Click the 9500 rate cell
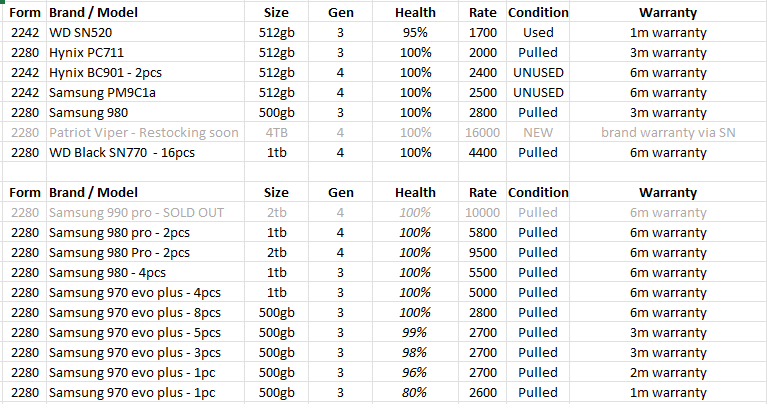The image size is (767, 404). point(482,253)
